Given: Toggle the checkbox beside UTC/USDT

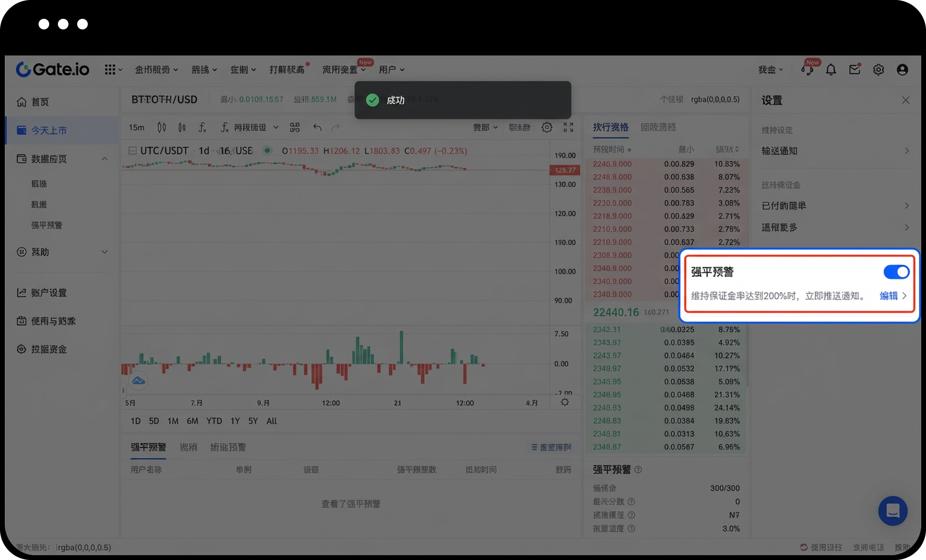Looking at the screenshot, I should 132,150.
